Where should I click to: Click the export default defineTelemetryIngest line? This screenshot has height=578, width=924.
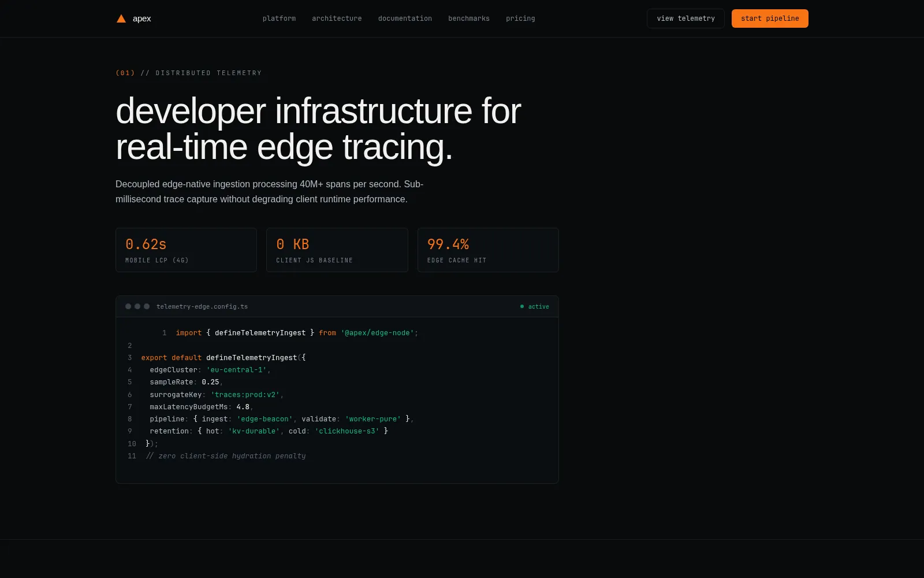pos(223,358)
